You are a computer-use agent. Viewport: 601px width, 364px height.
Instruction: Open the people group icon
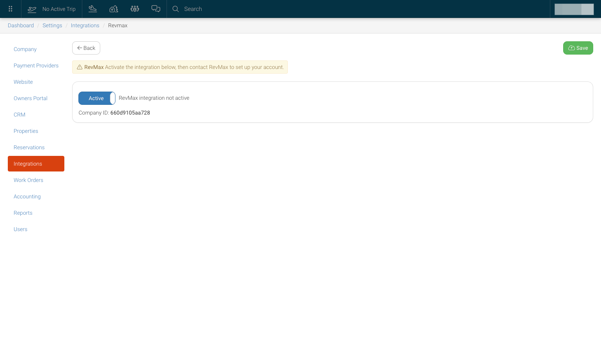(135, 9)
